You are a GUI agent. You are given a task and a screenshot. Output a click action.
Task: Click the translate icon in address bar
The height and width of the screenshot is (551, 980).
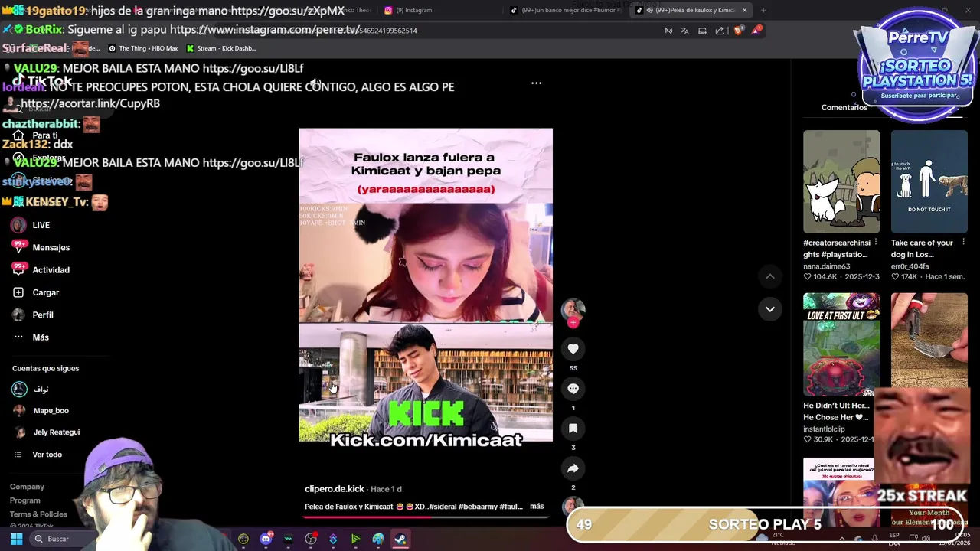point(684,31)
